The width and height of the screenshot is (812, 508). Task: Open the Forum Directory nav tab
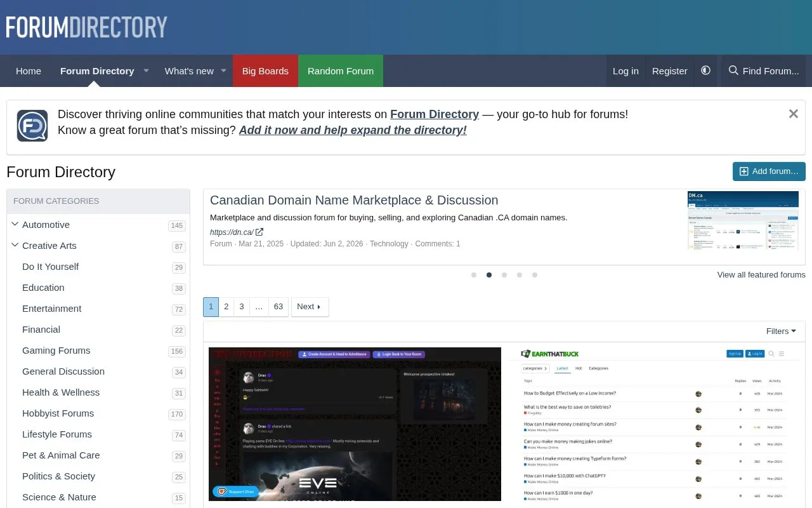[x=97, y=70]
